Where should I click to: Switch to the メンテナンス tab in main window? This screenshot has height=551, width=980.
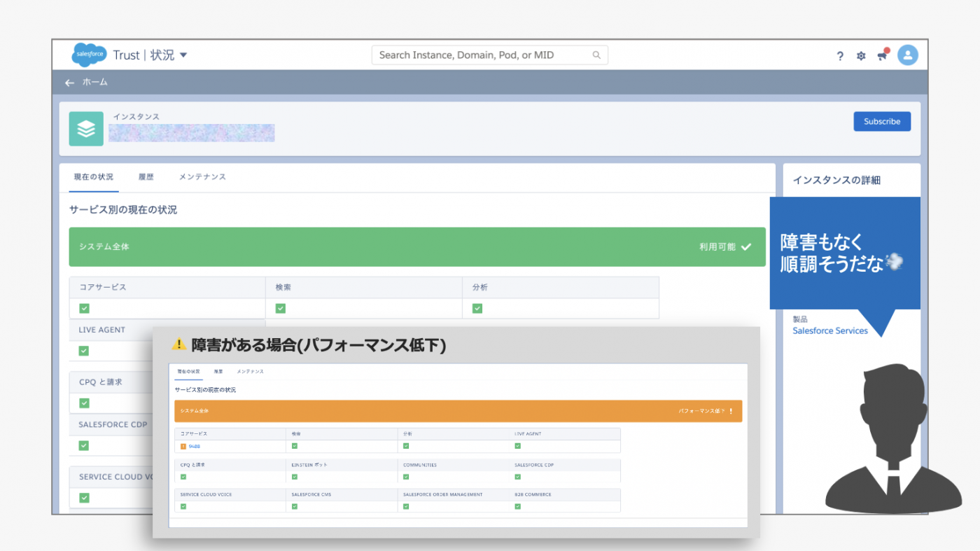[202, 177]
